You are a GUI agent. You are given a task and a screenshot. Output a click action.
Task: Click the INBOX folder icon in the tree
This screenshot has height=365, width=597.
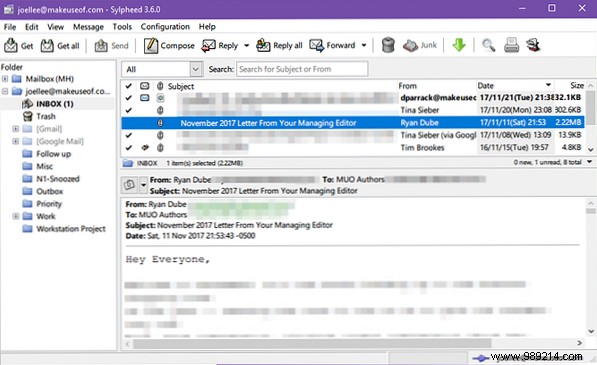(x=27, y=104)
